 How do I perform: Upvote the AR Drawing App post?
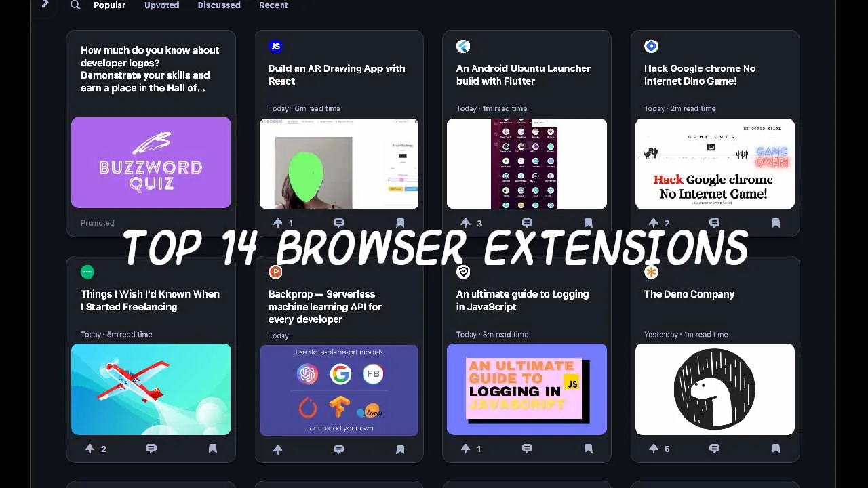277,223
